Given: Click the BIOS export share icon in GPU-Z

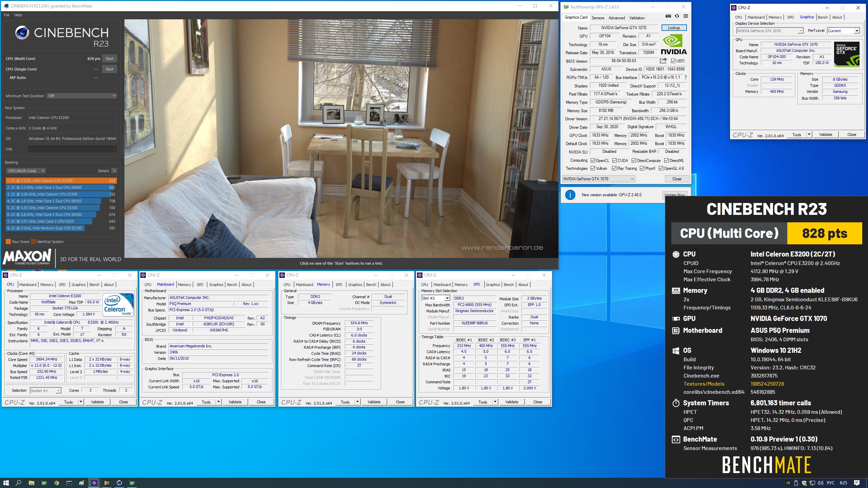Looking at the screenshot, I should [x=663, y=61].
